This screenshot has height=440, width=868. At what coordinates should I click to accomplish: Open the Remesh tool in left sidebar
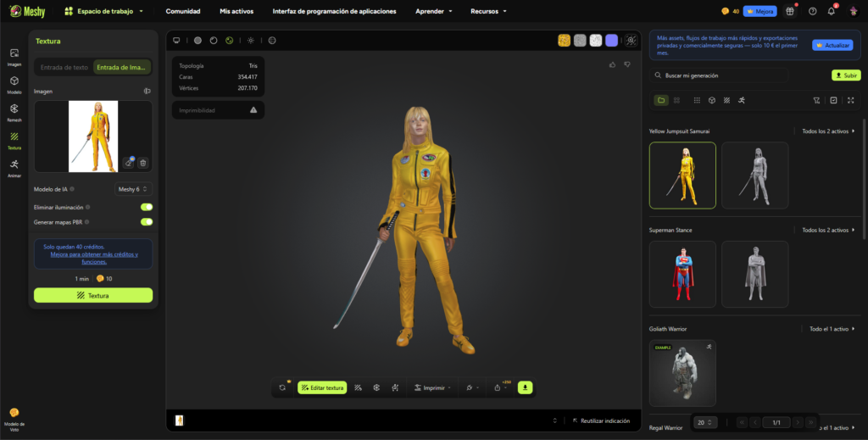click(x=14, y=111)
